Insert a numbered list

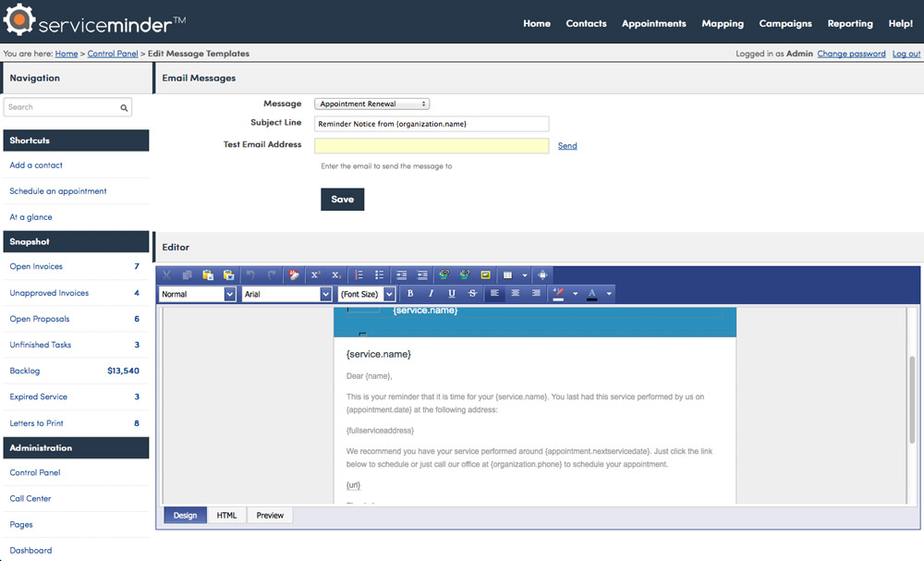(x=359, y=275)
